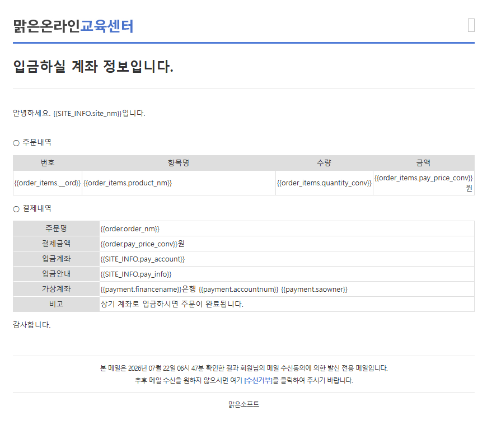Click the {{SITE_INFO.pay_account}} value
Image resolution: width=487 pixels, height=448 pixels.
pos(143,259)
